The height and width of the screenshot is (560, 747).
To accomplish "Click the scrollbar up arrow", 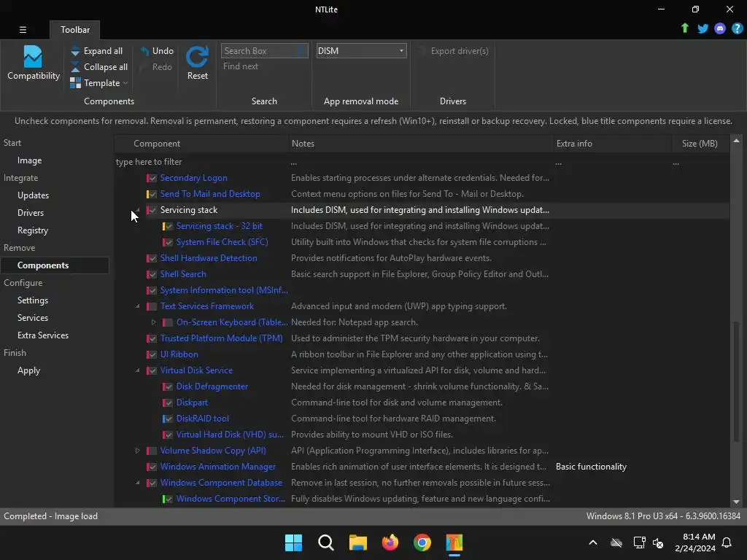I will [736, 141].
